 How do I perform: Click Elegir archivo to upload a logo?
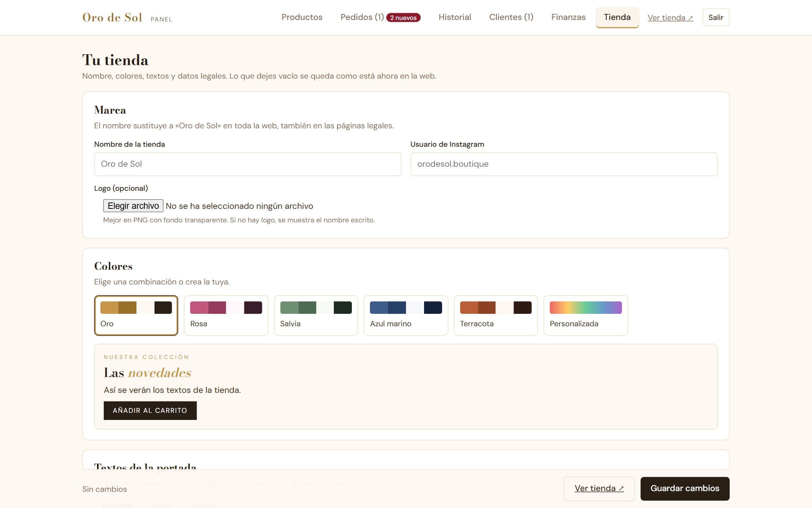(133, 206)
